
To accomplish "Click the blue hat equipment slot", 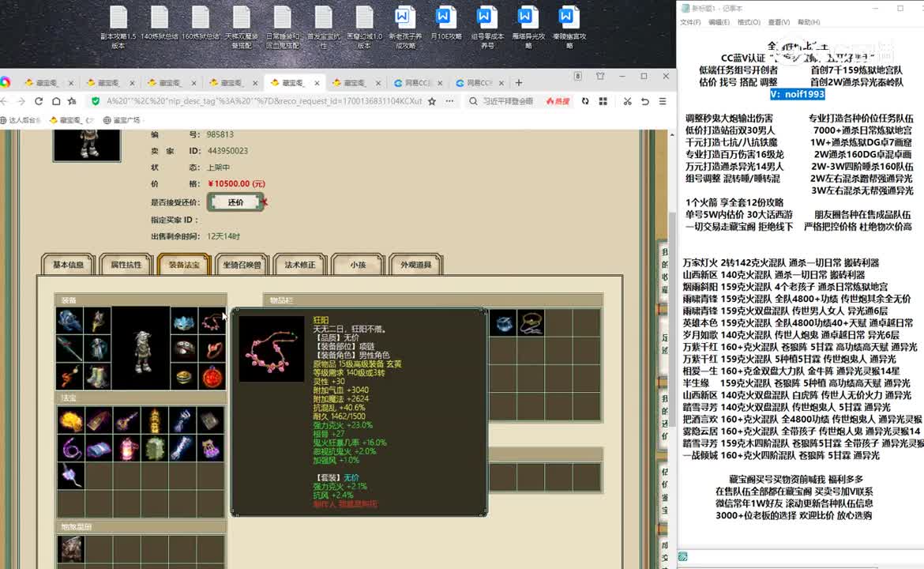I will [x=69, y=321].
